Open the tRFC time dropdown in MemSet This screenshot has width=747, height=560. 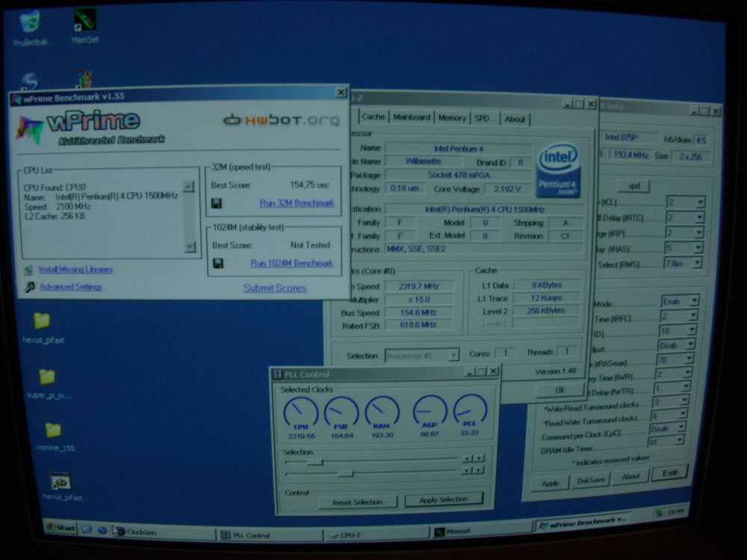click(679, 316)
